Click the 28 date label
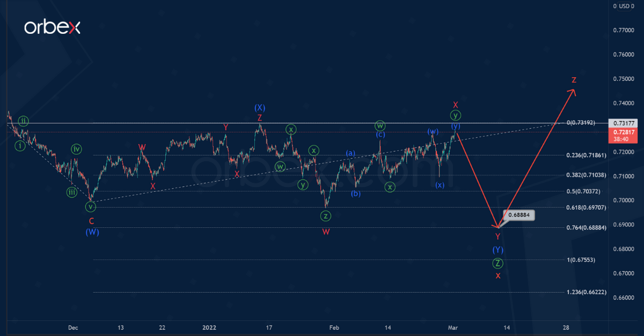The image size is (644, 336). pyautogui.click(x=566, y=327)
